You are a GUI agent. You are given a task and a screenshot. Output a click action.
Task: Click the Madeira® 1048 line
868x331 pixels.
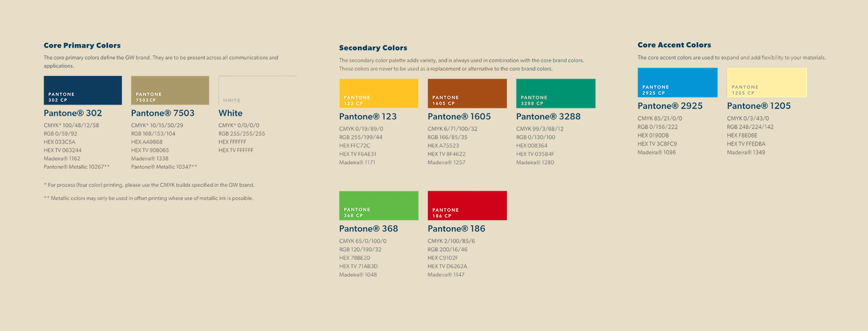coord(358,275)
